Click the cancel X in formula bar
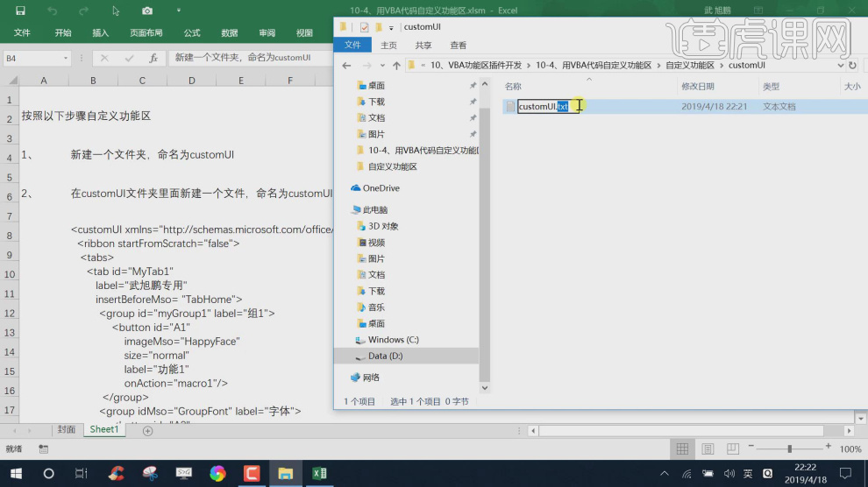The width and height of the screenshot is (868, 487). [104, 58]
